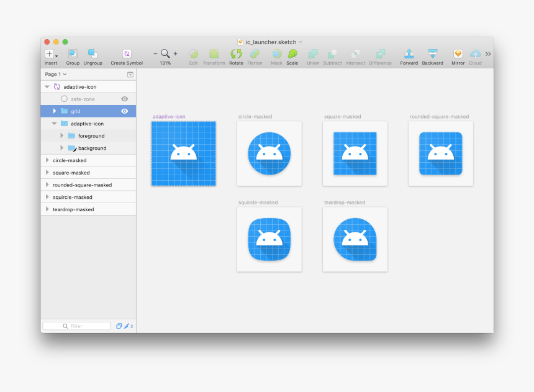Zoom out with the minus button
The image size is (534, 392).
(155, 53)
